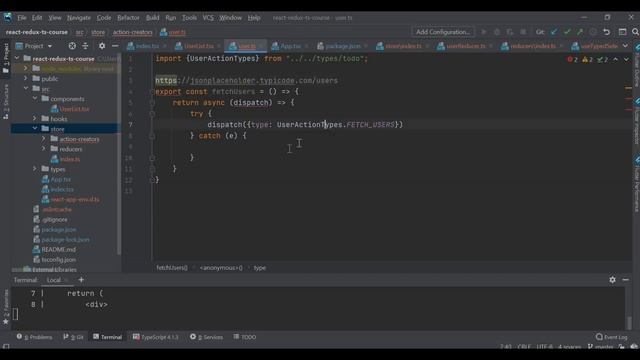The width and height of the screenshot is (640, 360).
Task: Click the red errors count indicator
Action: pos(573,60)
